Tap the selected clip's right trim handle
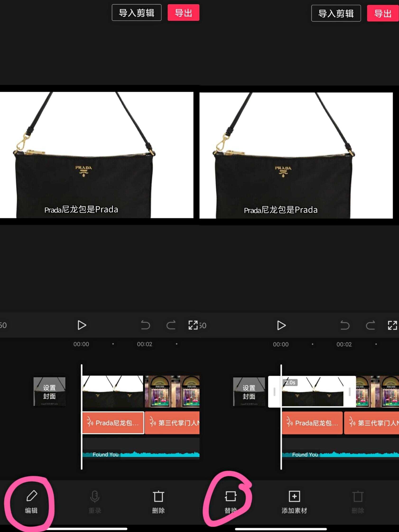The height and width of the screenshot is (532, 399). click(350, 392)
